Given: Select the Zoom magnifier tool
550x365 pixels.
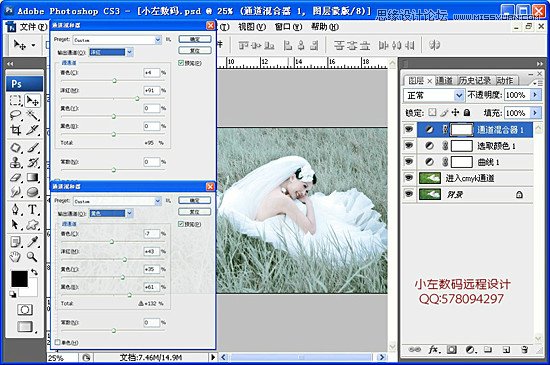Looking at the screenshot, I should click(x=32, y=257).
